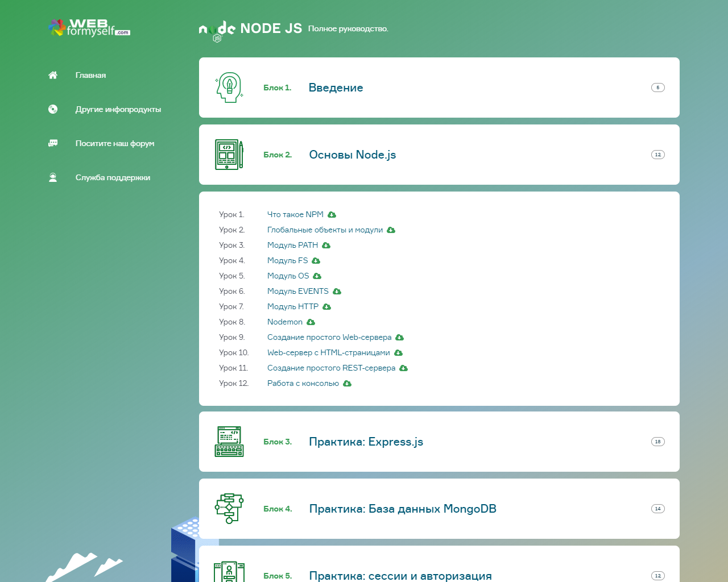728x582 pixels.
Task: Click the disc icon beside Другие инфопродукты
Action: tap(53, 109)
